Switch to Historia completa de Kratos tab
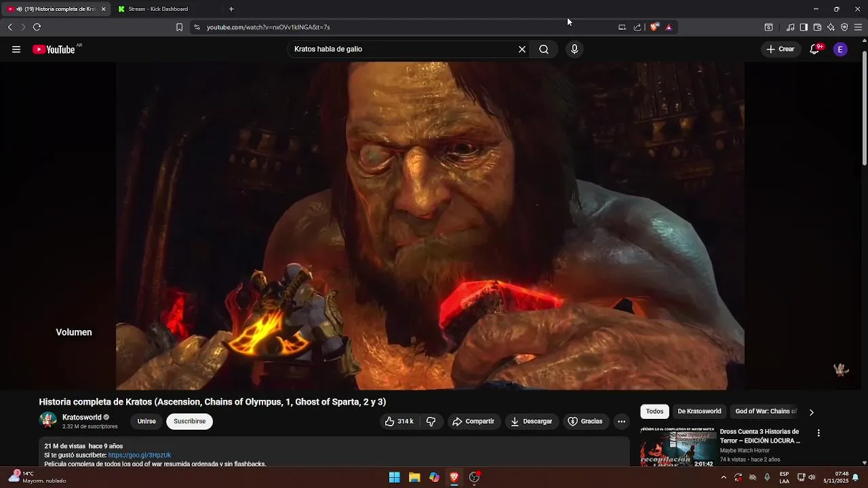868x488 pixels. tap(57, 9)
